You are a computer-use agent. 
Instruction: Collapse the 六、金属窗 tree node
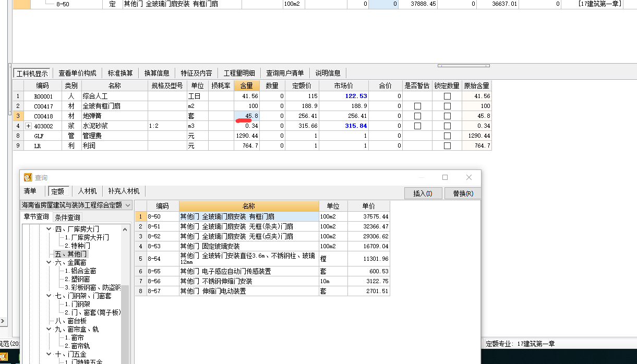[x=49, y=262]
